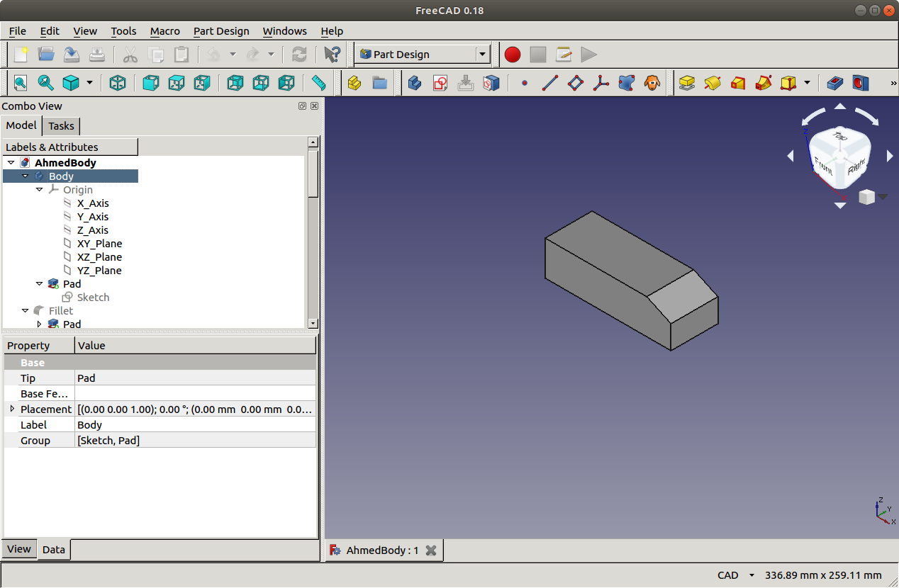
Task: Close the AhmedBody document tab
Action: [x=430, y=550]
